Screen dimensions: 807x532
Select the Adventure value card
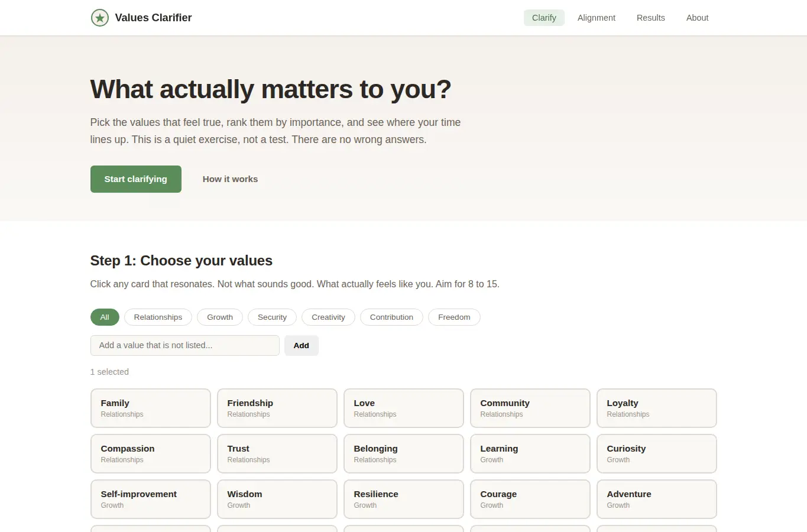(657, 499)
